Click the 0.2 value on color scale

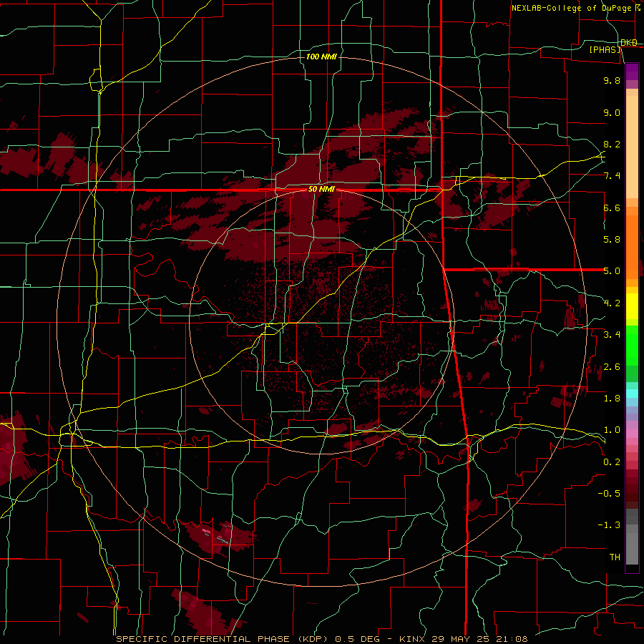point(612,462)
